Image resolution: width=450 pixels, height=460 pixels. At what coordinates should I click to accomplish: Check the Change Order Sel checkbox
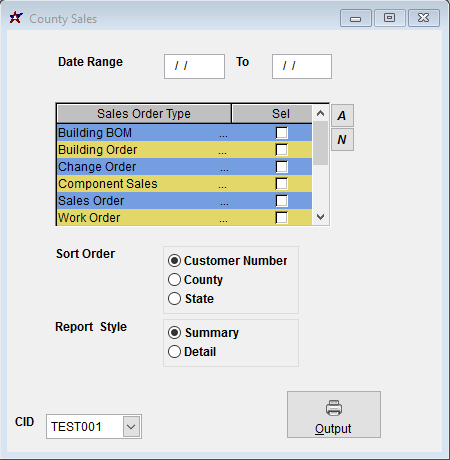[x=282, y=167]
